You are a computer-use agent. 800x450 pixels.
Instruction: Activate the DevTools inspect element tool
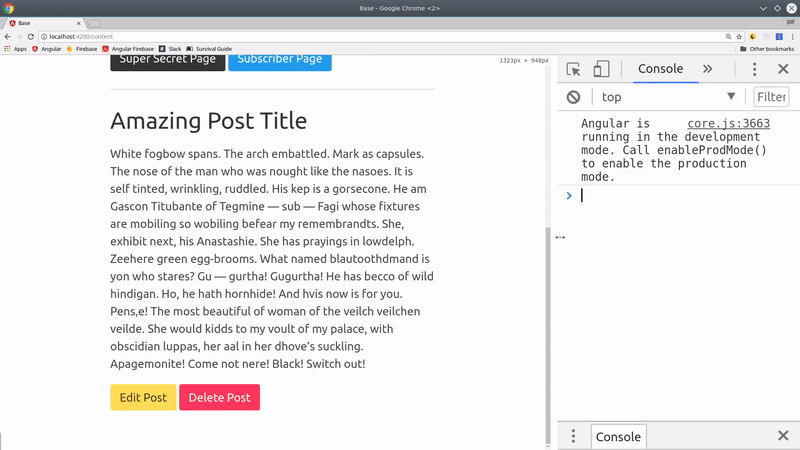(x=574, y=69)
